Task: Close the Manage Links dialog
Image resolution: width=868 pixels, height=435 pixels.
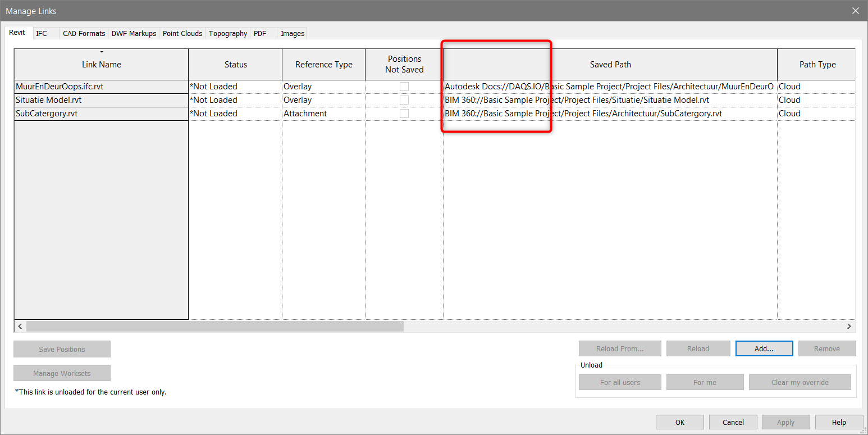Action: point(855,11)
